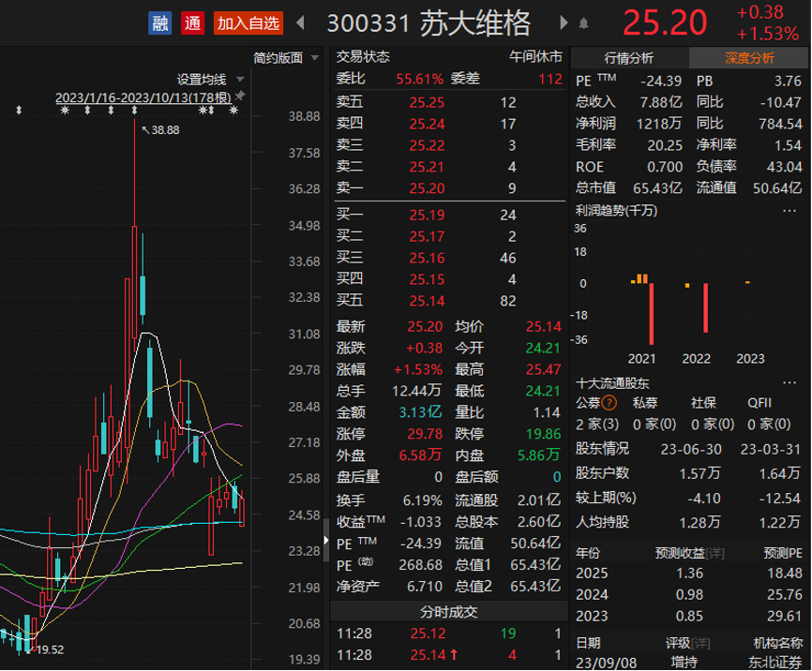Select the 11:28 trade at 25.12
The width and height of the screenshot is (812, 671).
448,634
